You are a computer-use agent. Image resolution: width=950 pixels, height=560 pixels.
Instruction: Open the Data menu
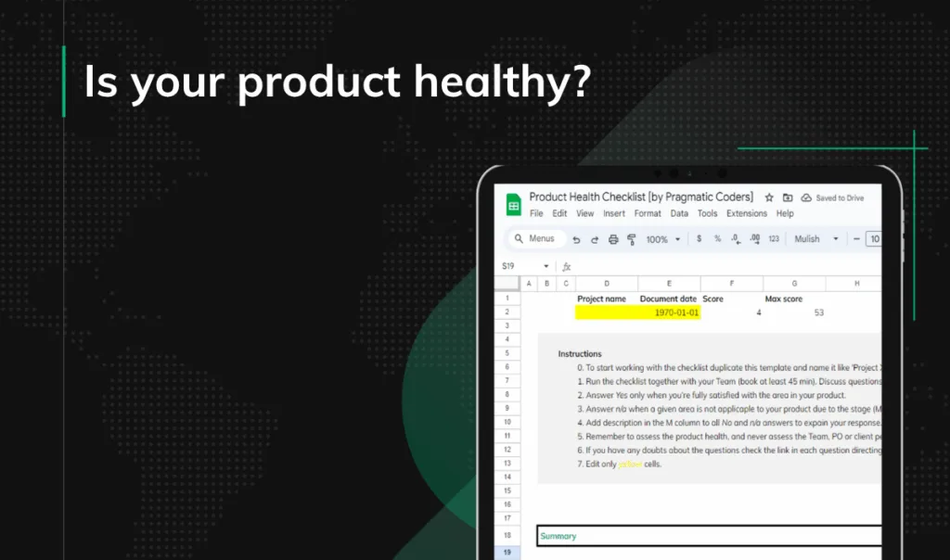(678, 213)
